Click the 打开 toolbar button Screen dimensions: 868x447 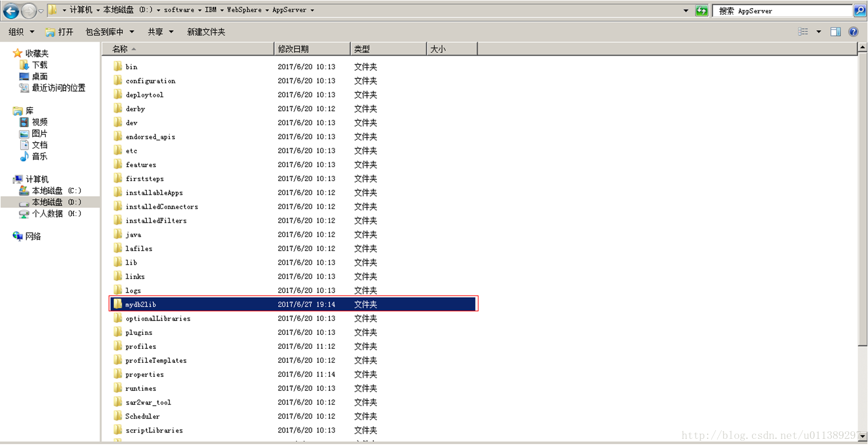[60, 32]
